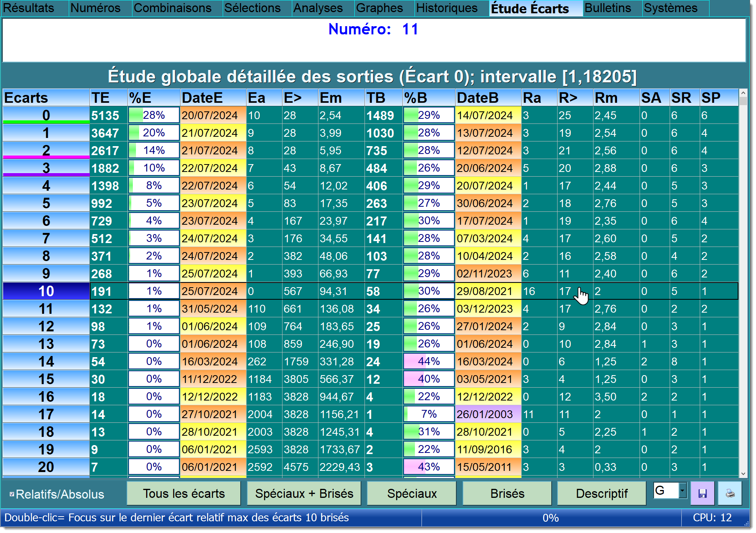Image resolution: width=756 pixels, height=533 pixels.
Task: Click the save floppy disk icon
Action: tap(702, 493)
